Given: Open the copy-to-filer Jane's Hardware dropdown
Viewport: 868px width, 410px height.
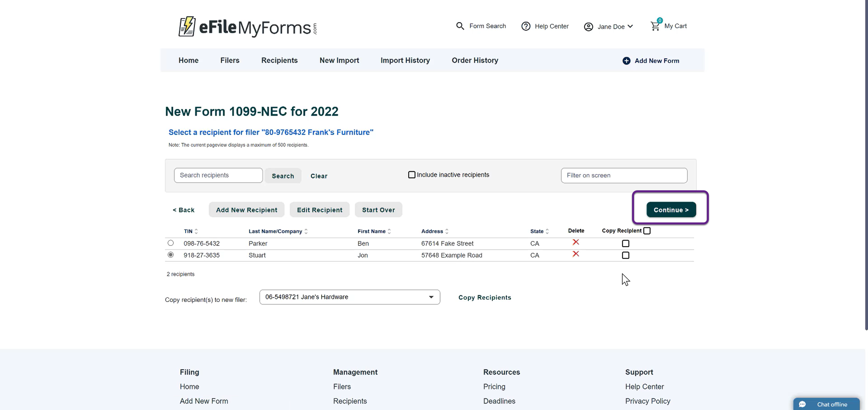Looking at the screenshot, I should (x=349, y=297).
